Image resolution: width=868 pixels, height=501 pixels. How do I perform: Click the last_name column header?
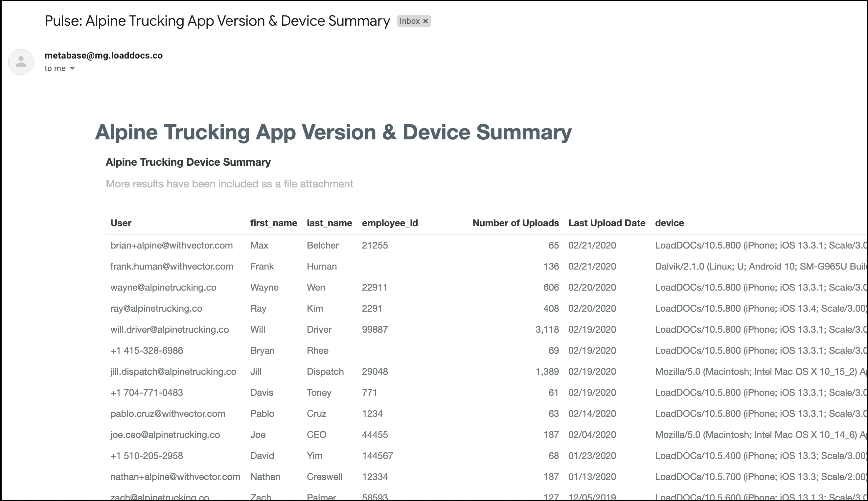[330, 223]
